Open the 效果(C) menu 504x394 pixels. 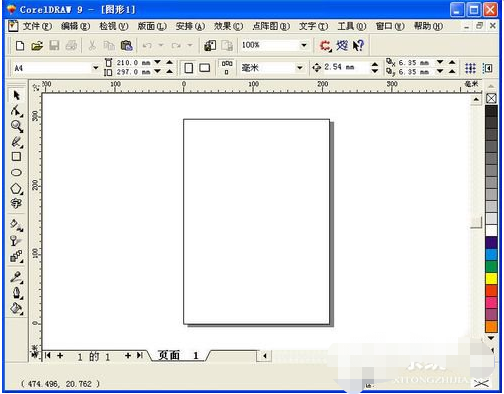228,26
